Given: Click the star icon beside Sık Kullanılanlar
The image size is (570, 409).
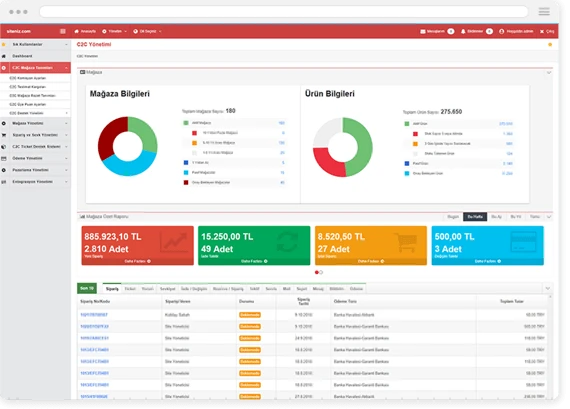Looking at the screenshot, I should 4,44.
